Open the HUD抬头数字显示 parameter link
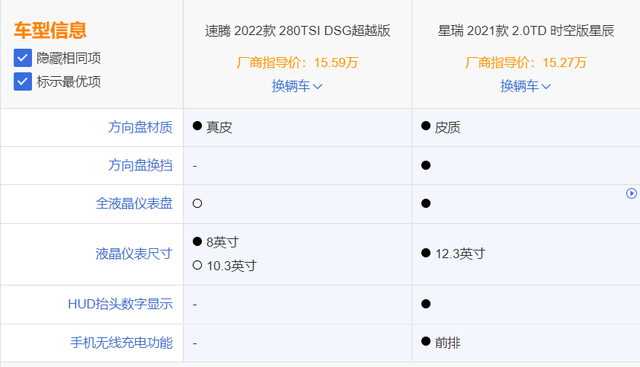Image resolution: width=640 pixels, height=367 pixels. pyautogui.click(x=120, y=304)
